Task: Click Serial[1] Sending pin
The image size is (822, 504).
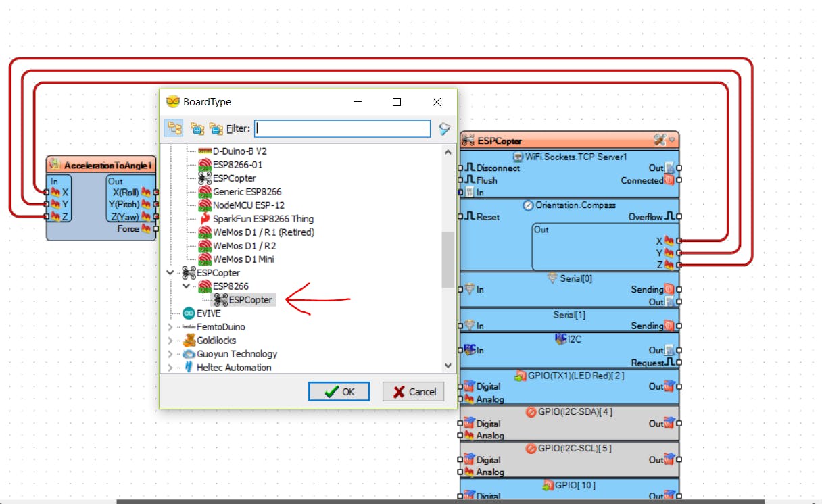Action: click(x=679, y=326)
